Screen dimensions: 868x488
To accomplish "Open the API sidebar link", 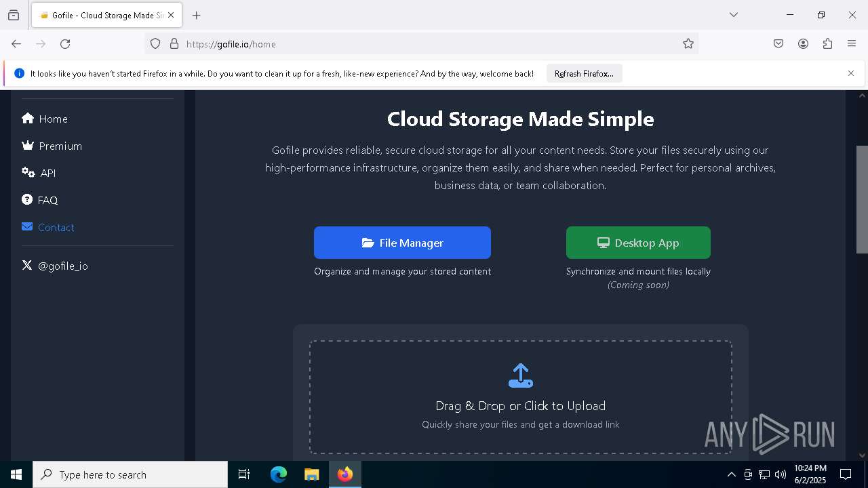I will tap(39, 173).
